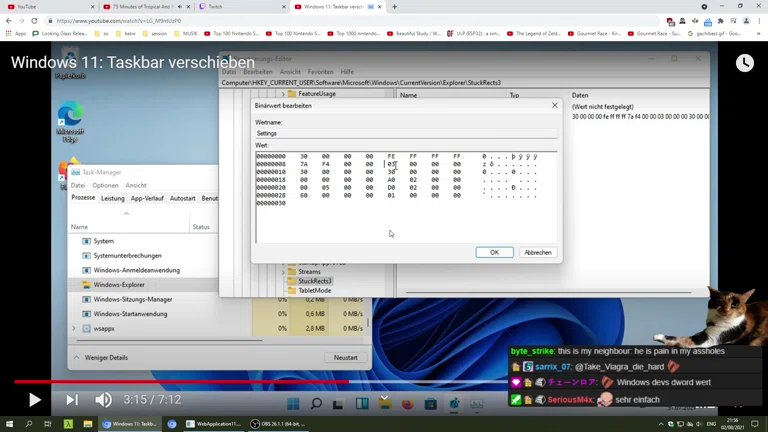Go back with browser back arrow
Screen dimensions: 768x432
9,20
